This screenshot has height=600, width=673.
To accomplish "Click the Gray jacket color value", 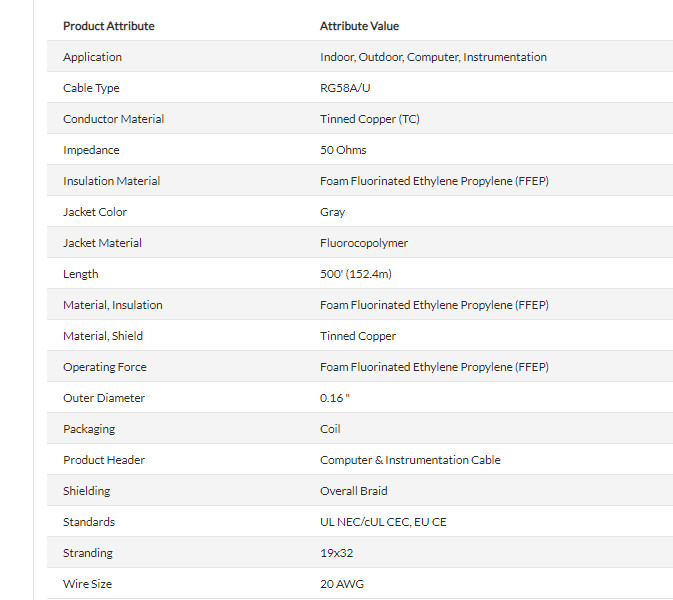I will (332, 212).
